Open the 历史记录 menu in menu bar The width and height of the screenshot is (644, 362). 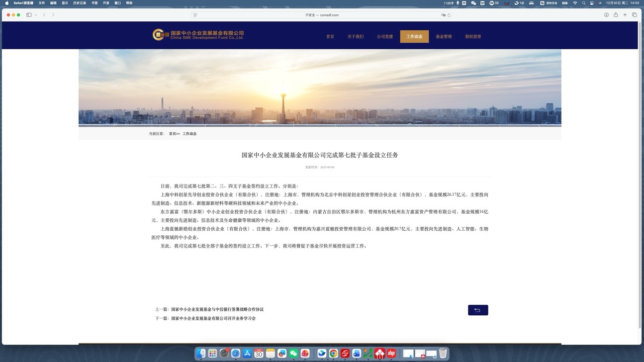(x=80, y=3)
